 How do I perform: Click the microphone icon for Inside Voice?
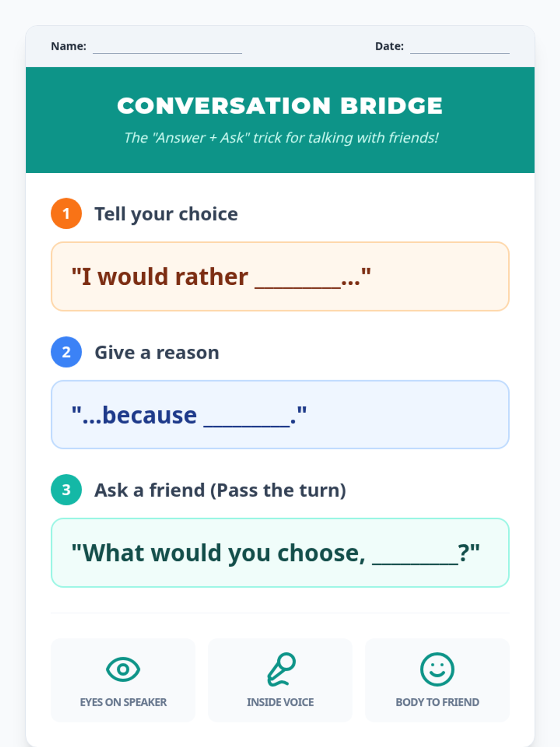coord(281,669)
